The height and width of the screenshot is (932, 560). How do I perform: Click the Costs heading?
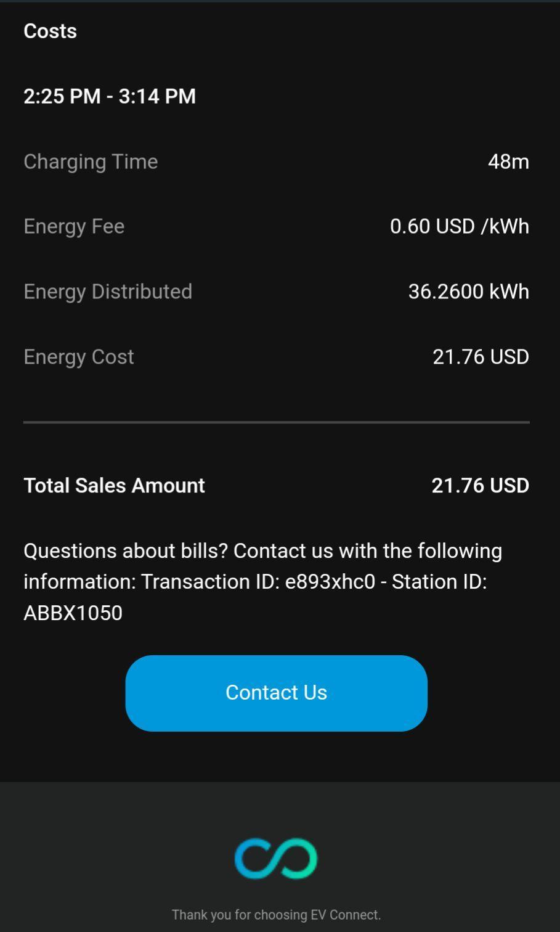pyautogui.click(x=50, y=31)
